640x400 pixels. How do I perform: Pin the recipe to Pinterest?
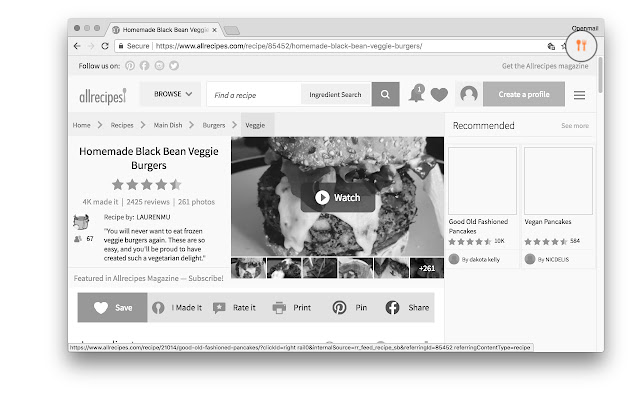(349, 307)
